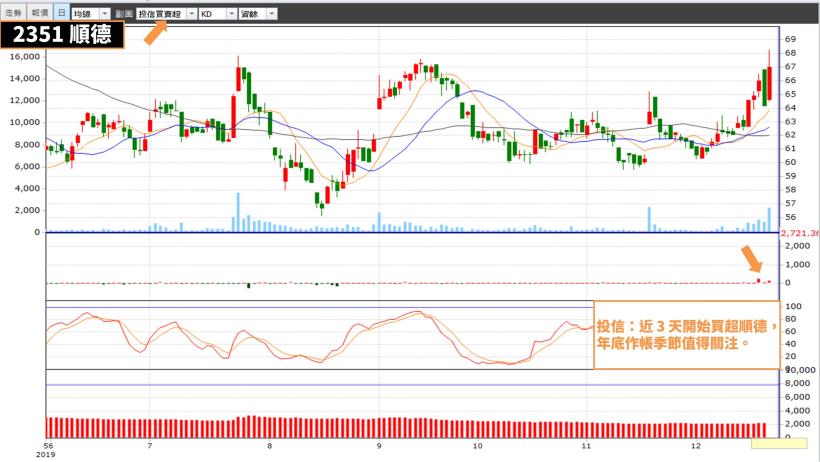Screen dimensions: 820x462
Task: Click price level 56 on the right axis
Action: tap(790, 217)
